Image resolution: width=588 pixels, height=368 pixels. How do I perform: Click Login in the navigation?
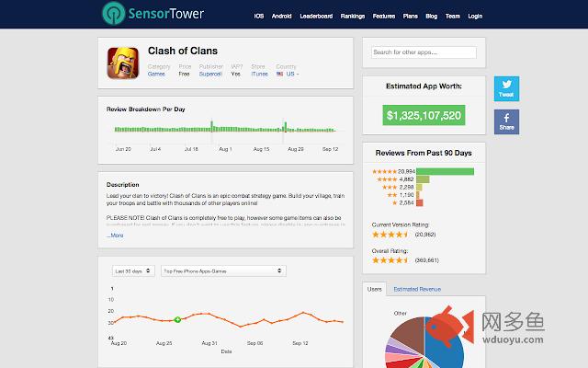pos(475,17)
